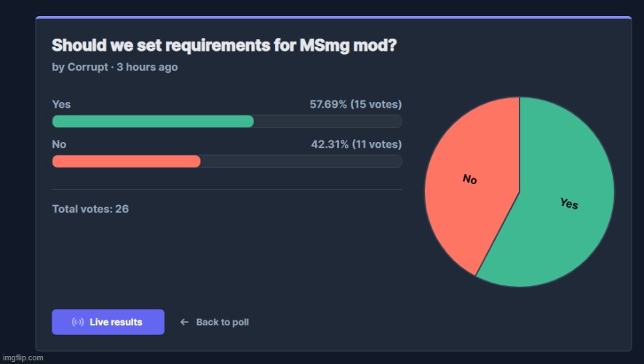The image size is (644, 364).
Task: Click the green filled Yes progress bar
Action: click(153, 121)
